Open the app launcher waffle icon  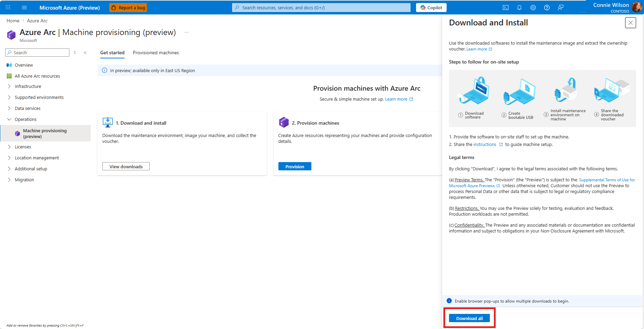coord(8,8)
